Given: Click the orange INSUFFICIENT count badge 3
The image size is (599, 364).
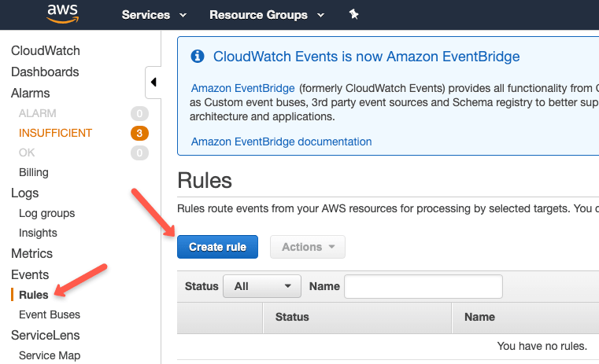Looking at the screenshot, I should point(139,133).
